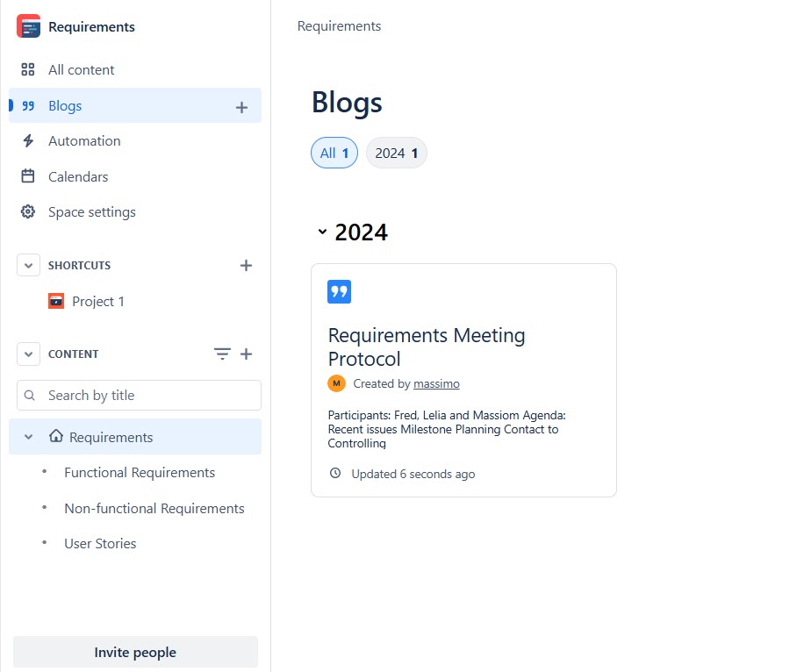Open Space settings gear item
The width and height of the screenshot is (804, 672).
click(91, 212)
